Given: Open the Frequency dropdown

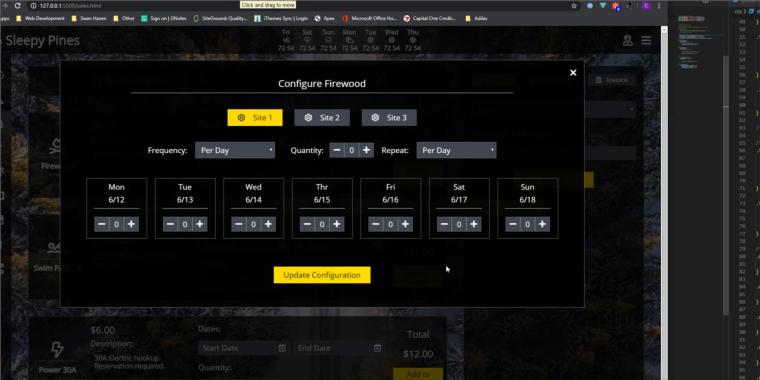Looking at the screenshot, I should point(235,150).
